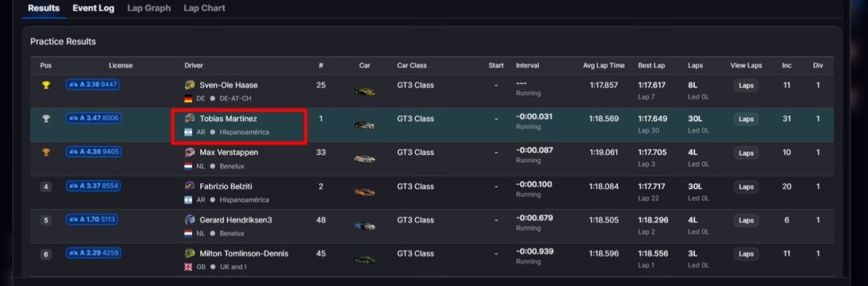The width and height of the screenshot is (868, 286).
Task: Click the gold trophy for first place
Action: pyautogui.click(x=46, y=85)
